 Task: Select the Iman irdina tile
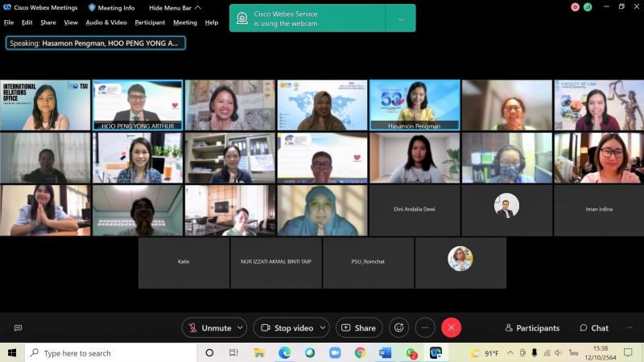click(599, 210)
